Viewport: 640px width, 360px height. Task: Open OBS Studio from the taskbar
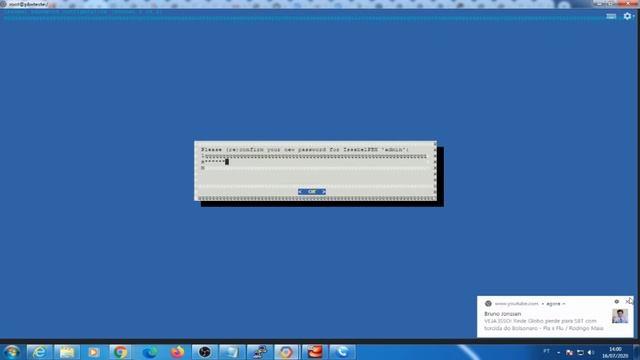click(204, 352)
